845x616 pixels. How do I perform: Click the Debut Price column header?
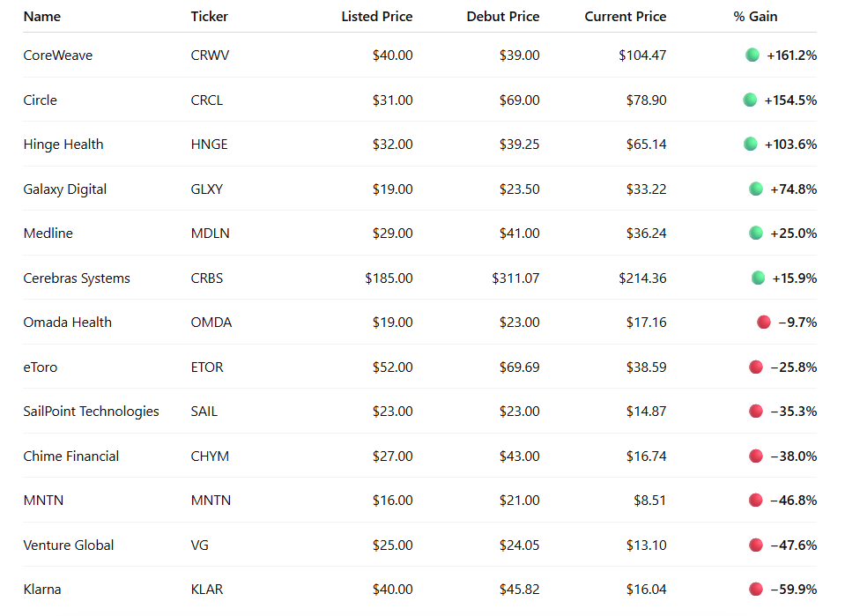503,17
